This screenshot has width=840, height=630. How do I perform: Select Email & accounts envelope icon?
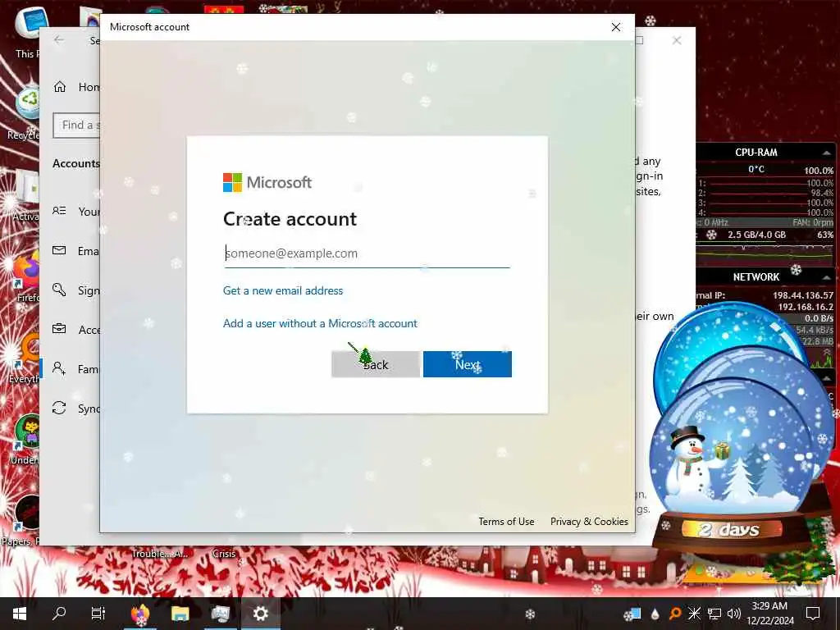pos(59,250)
